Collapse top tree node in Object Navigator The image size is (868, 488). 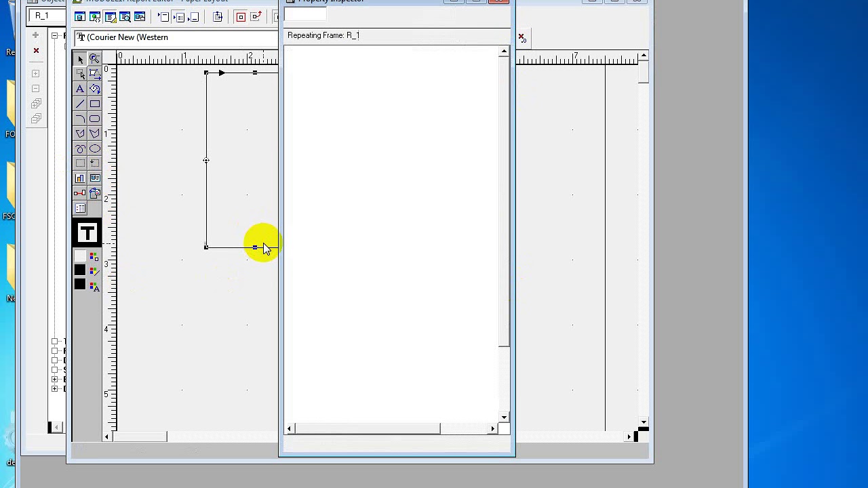pyautogui.click(x=55, y=35)
